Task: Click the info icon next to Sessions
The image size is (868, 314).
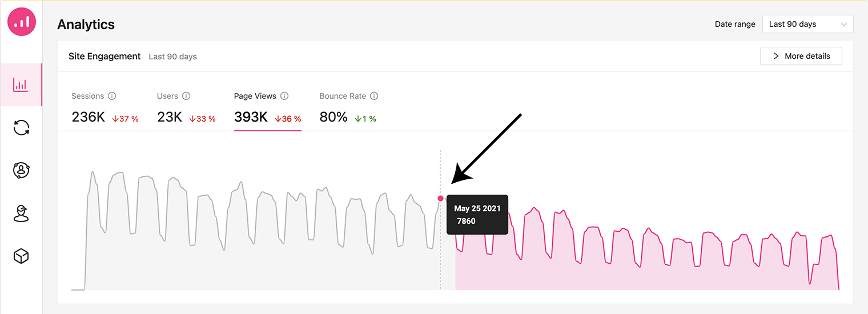Action: click(112, 96)
